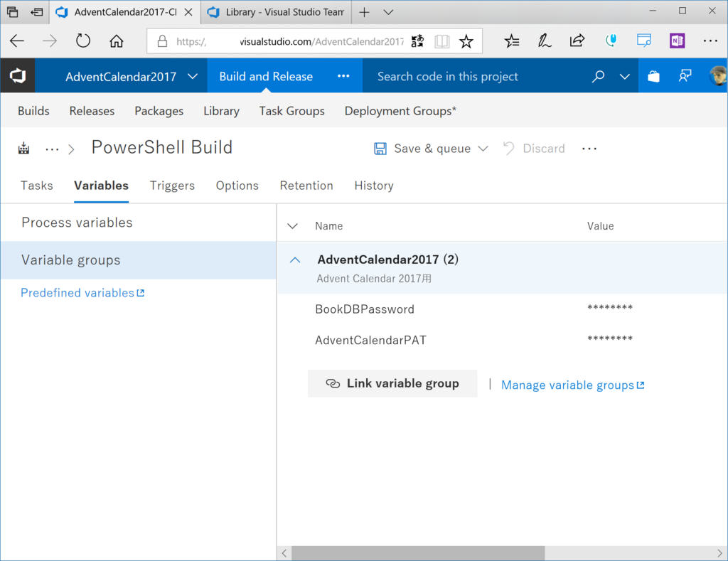Screen dimensions: 728x561
Task: Open the Build and Release hub
Action: click(x=266, y=76)
